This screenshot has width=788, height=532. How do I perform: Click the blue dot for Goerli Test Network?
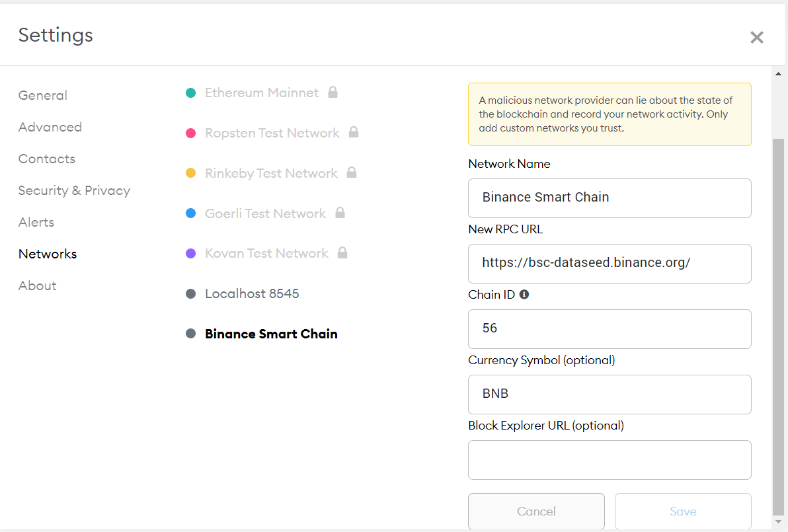pyautogui.click(x=190, y=213)
